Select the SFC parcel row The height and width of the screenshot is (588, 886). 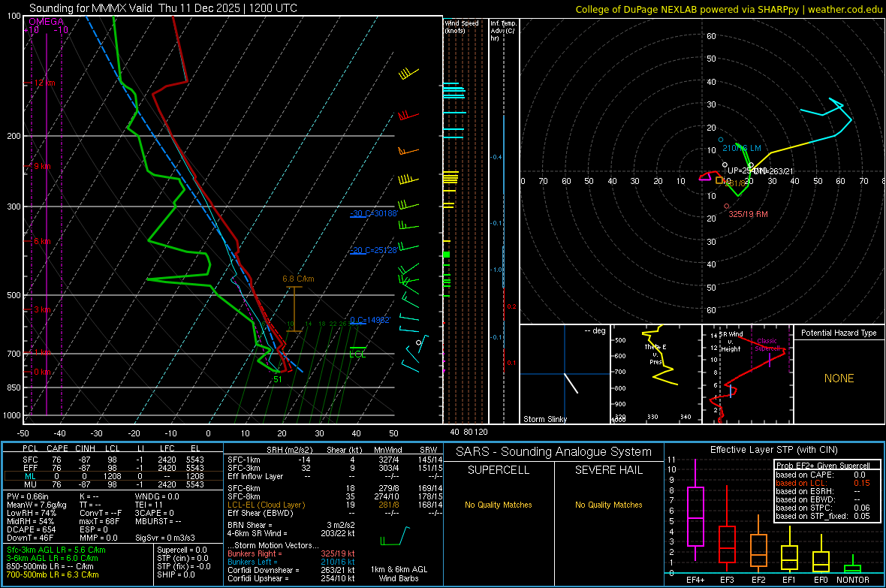pos(113,460)
